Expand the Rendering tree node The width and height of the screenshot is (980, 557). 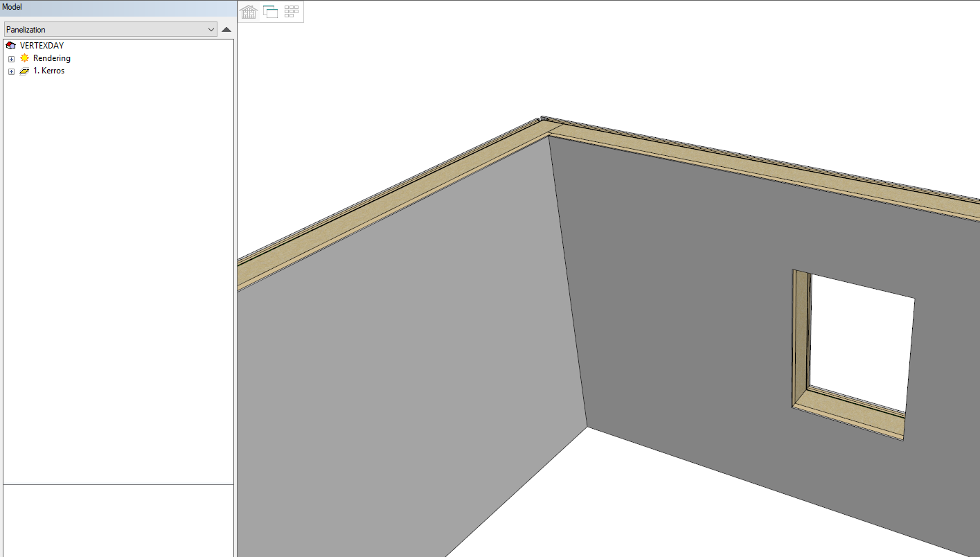[x=11, y=59]
